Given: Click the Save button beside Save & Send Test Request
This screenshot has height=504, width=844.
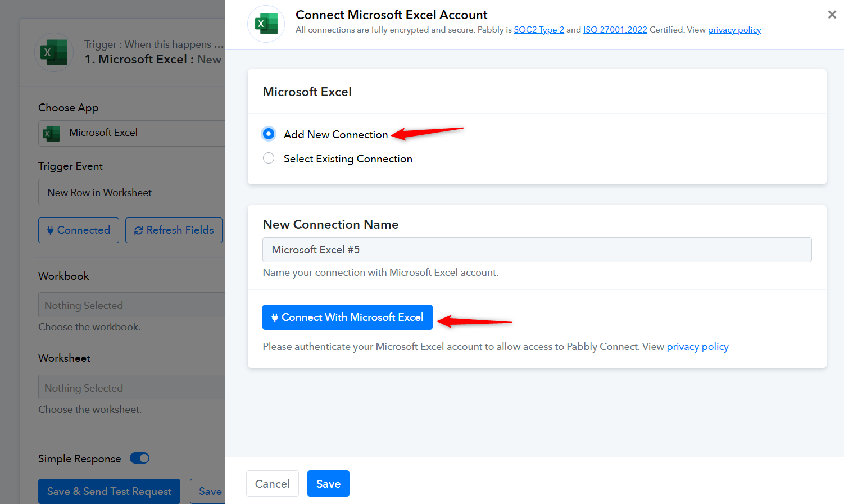Looking at the screenshot, I should 208,492.
